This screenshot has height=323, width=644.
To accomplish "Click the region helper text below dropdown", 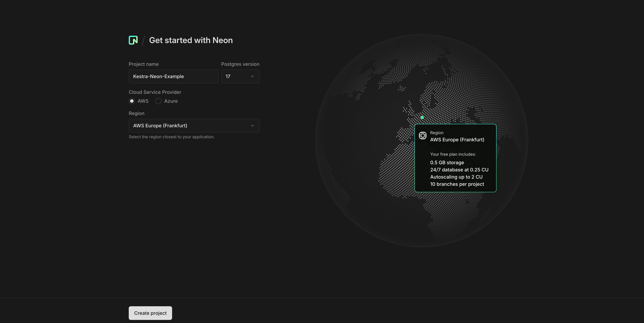I will coord(171,137).
